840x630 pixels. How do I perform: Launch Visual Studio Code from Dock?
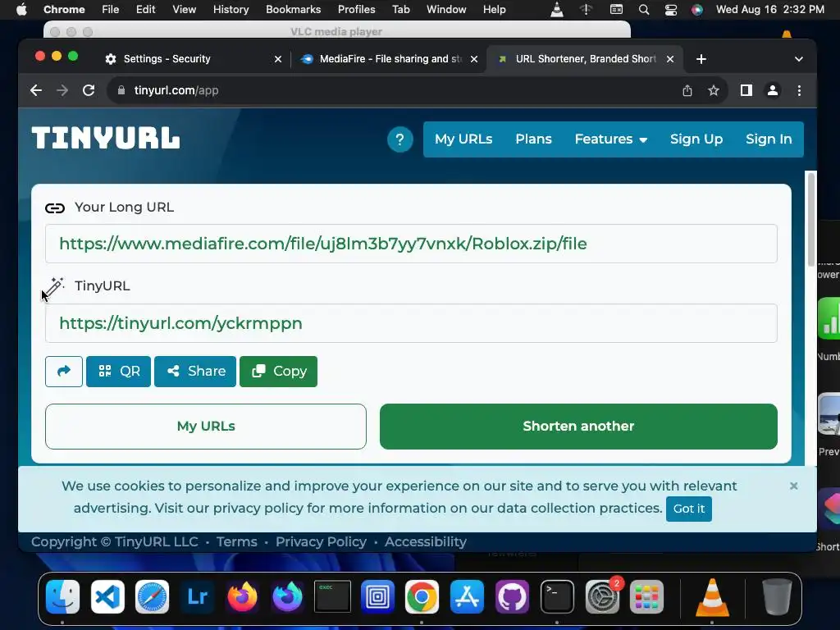107,597
